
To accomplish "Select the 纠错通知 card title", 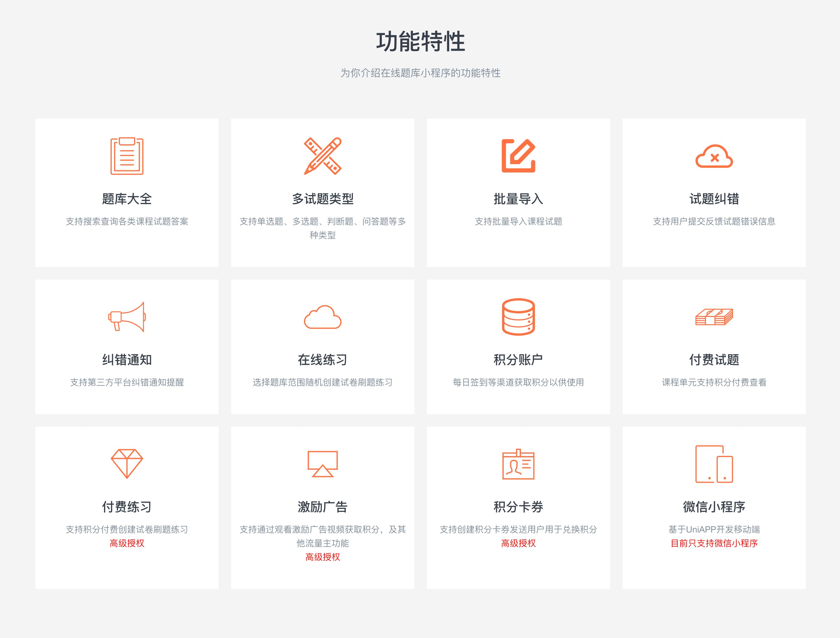I will pos(127,359).
